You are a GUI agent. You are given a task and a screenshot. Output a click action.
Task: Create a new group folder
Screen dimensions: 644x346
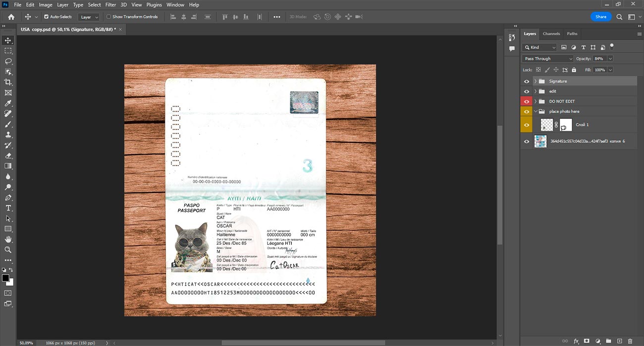tap(608, 341)
